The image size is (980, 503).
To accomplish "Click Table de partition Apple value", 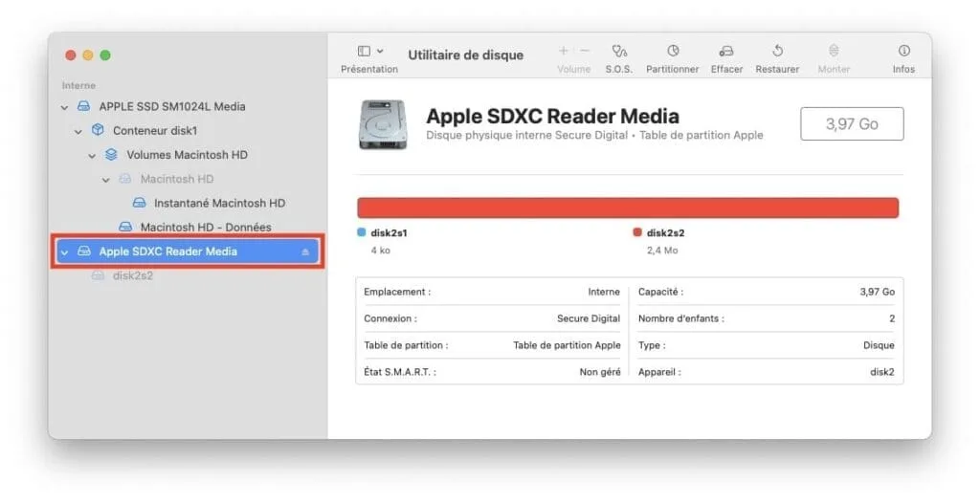I will coord(567,345).
